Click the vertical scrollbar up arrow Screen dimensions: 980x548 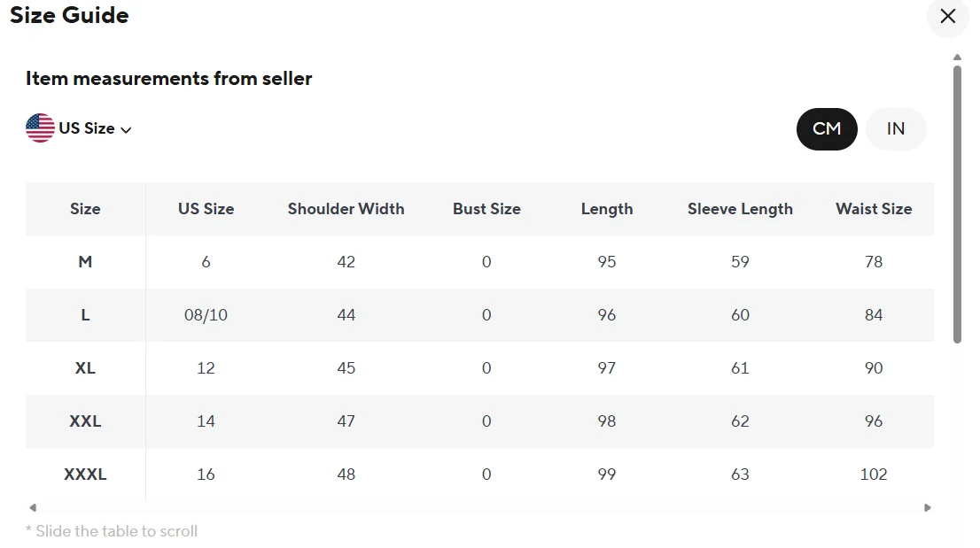pos(957,58)
